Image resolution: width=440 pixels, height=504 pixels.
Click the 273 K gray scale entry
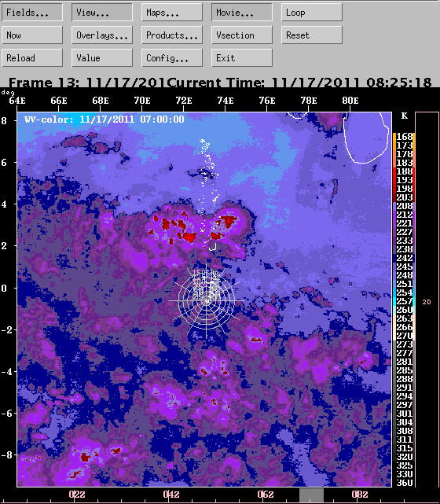404,345
